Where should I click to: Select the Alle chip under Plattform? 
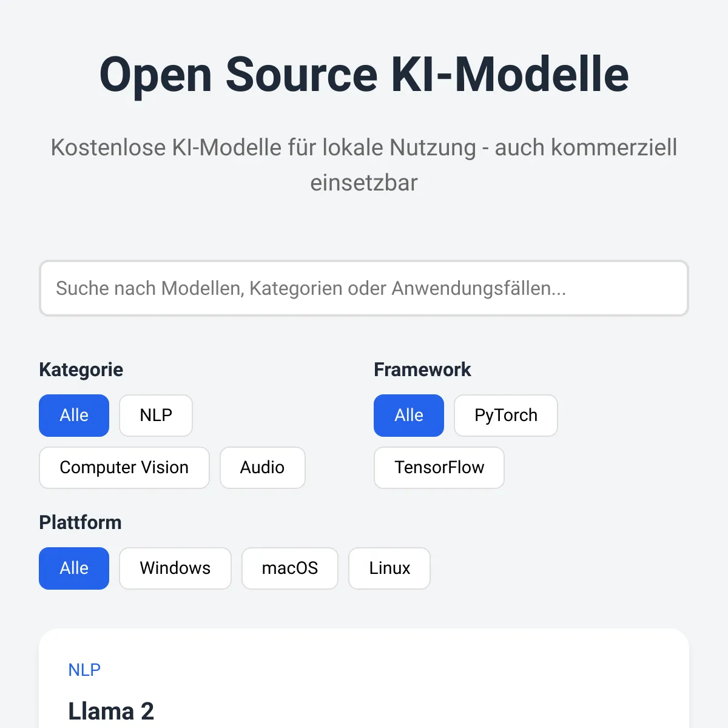point(74,568)
